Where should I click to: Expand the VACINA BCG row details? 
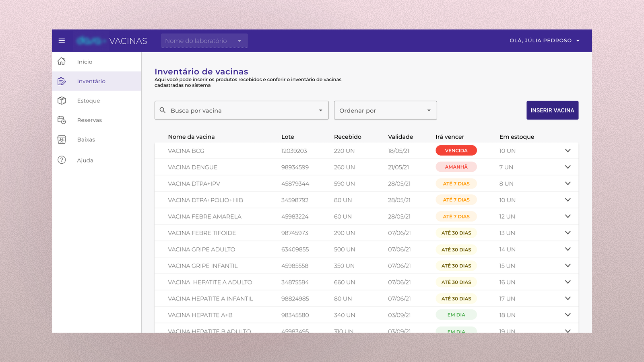click(568, 150)
